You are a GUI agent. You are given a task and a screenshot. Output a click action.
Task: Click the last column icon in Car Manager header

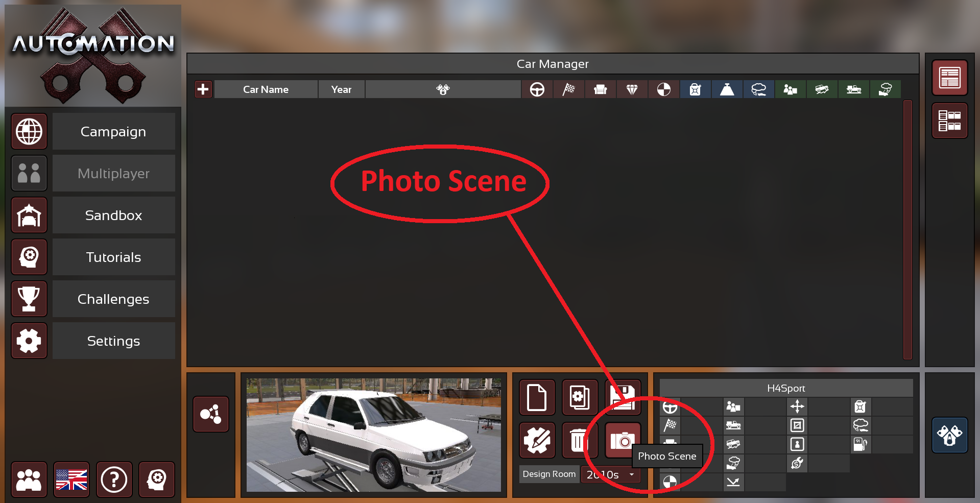point(886,89)
